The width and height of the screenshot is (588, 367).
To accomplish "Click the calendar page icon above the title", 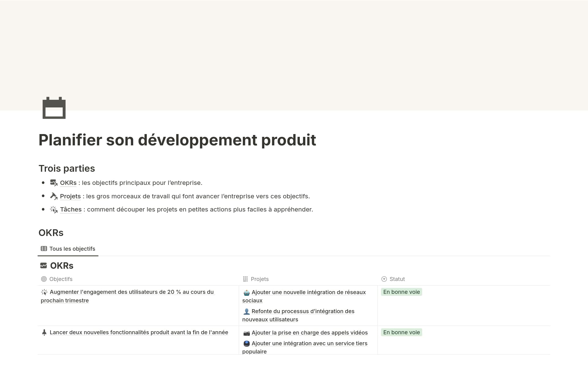I will pos(54,108).
